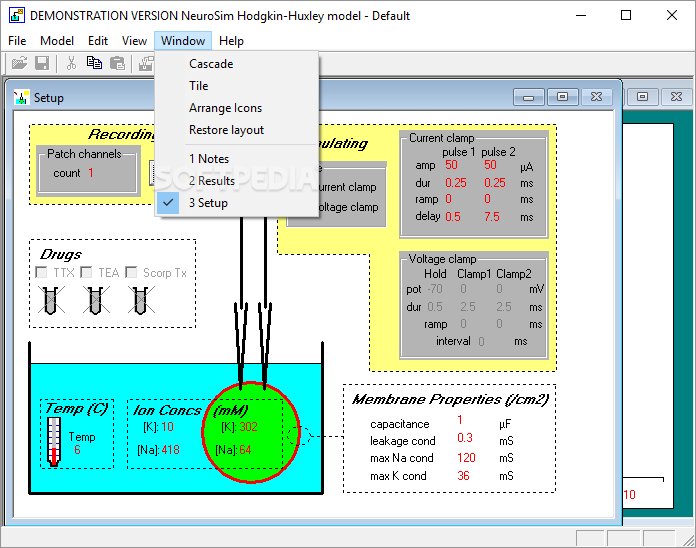Click the Open file toolbar icon
This screenshot has width=696, height=548.
pyautogui.click(x=19, y=63)
